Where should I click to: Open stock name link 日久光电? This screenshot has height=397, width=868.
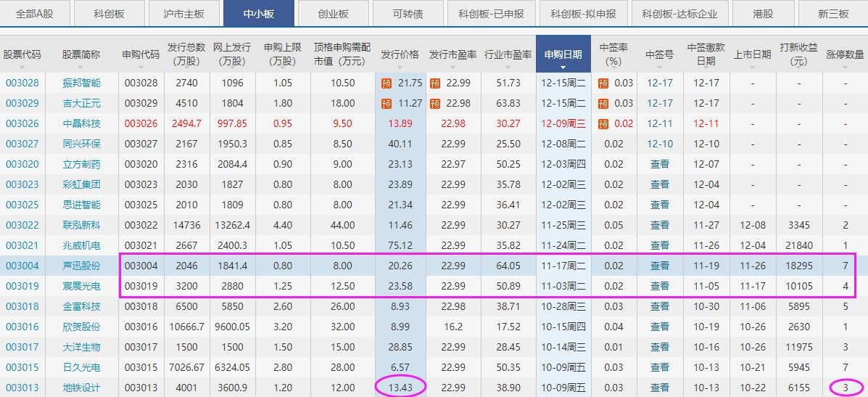[x=81, y=367]
